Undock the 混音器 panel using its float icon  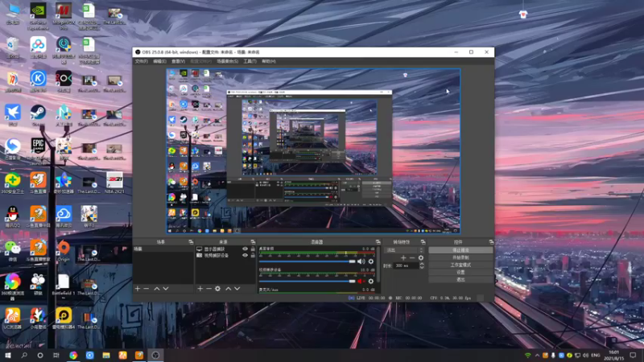pyautogui.click(x=378, y=242)
